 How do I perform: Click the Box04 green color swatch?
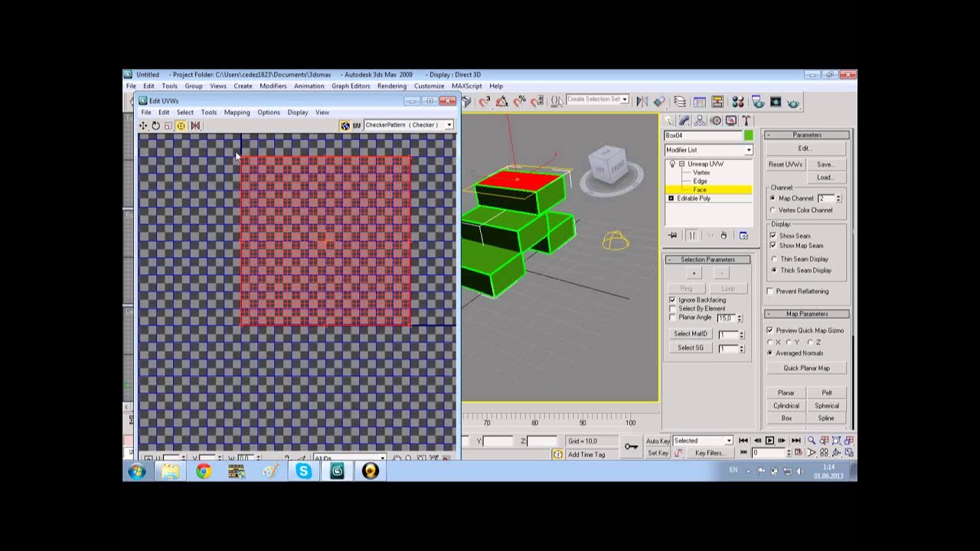(x=748, y=135)
